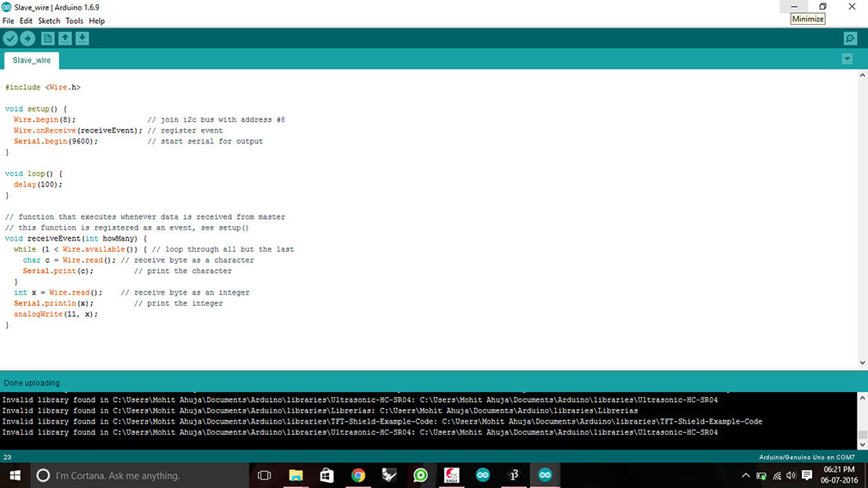This screenshot has width=868, height=488.
Task: Open the Serial Monitor icon
Action: coord(850,38)
